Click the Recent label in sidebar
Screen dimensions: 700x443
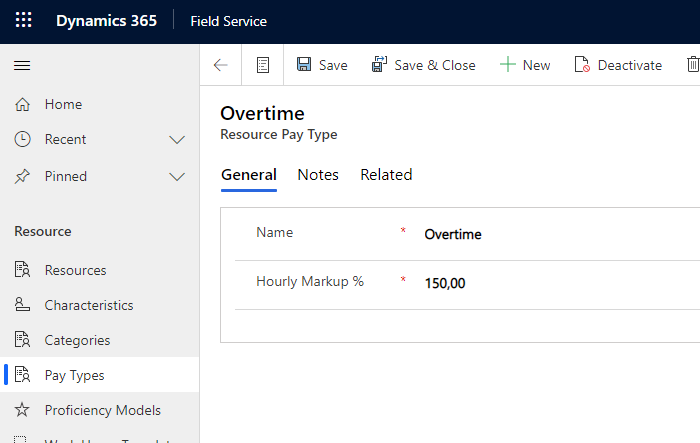coord(65,139)
